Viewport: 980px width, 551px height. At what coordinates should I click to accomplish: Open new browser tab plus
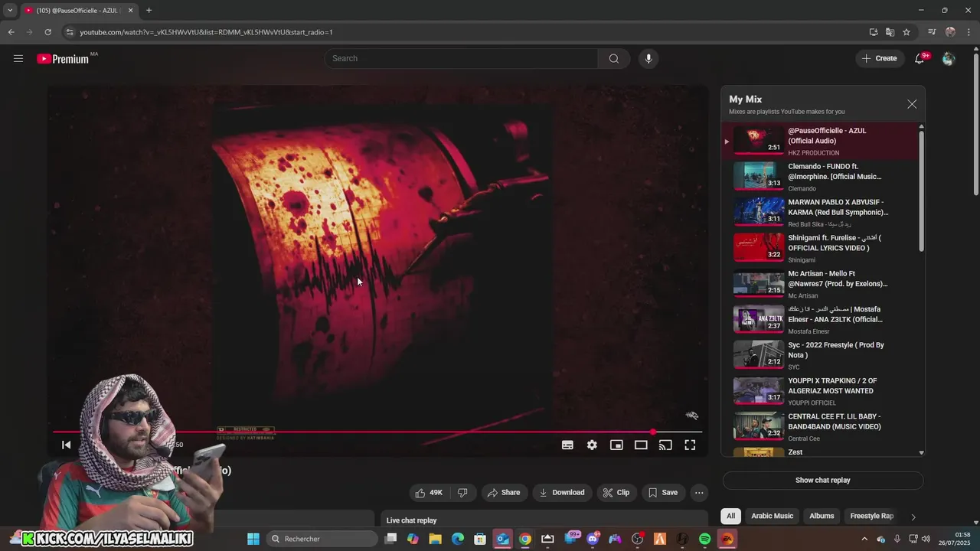coord(149,10)
